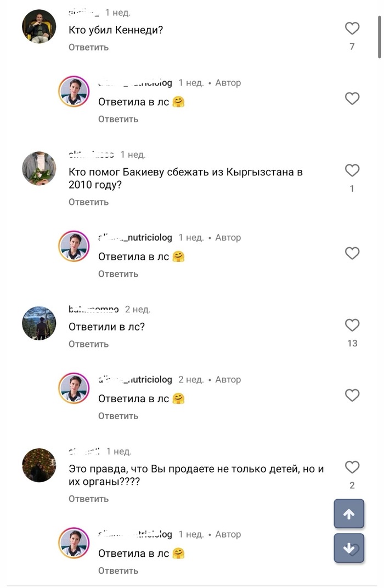Image resolution: width=384 pixels, height=588 pixels.
Task: Reply to the comment about selling organs
Action: [88, 499]
